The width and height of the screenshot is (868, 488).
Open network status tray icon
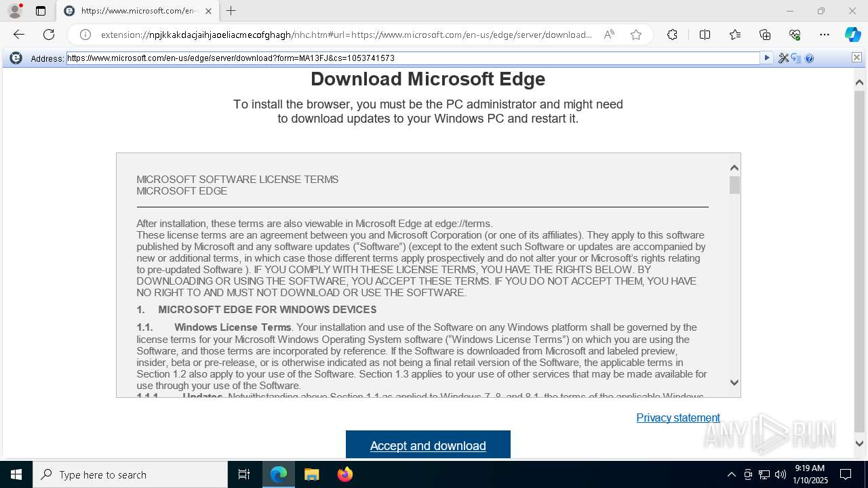tap(764, 474)
